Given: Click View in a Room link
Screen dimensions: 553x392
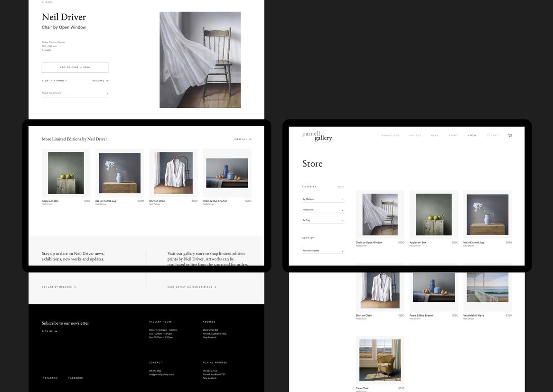Looking at the screenshot, I should coord(54,81).
